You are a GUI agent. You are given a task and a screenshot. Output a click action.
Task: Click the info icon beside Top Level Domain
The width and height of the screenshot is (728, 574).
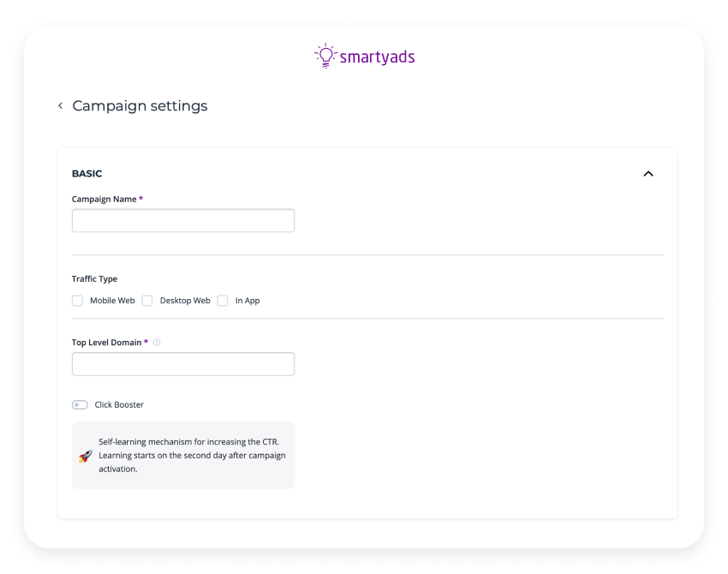(157, 343)
